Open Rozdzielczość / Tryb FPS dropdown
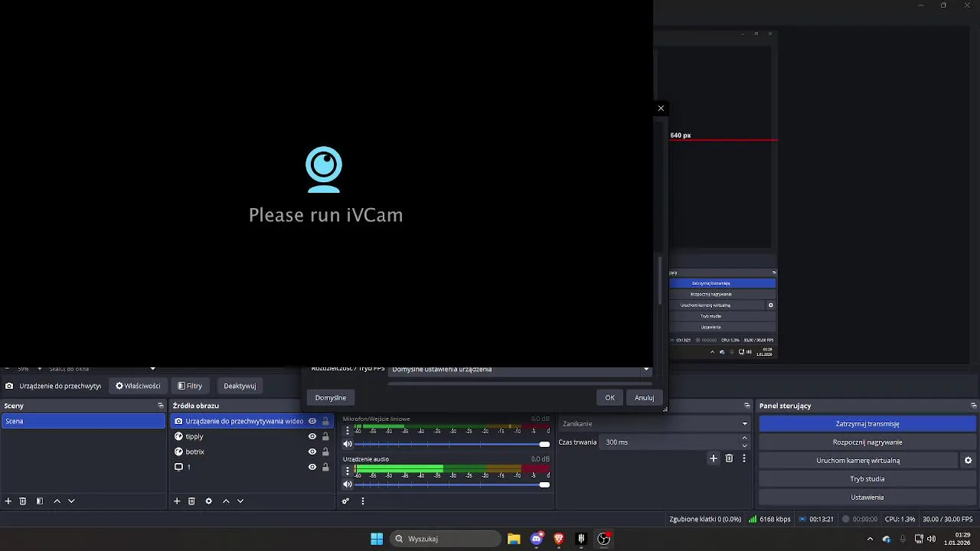980x551 pixels. coord(520,370)
